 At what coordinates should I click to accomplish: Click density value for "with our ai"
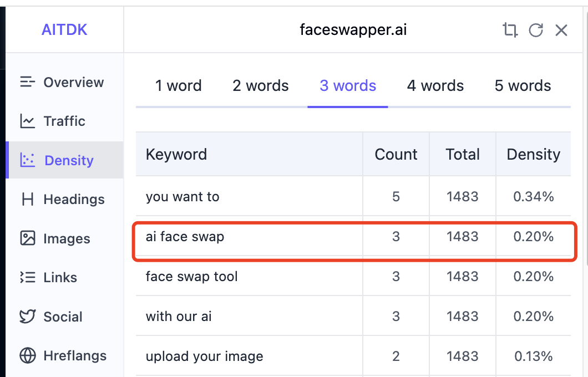click(x=534, y=316)
